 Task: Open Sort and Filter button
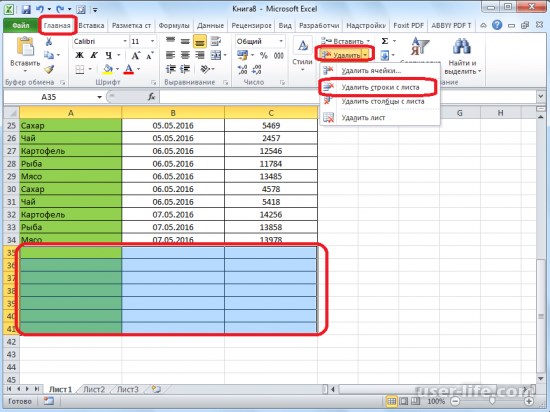point(420,47)
